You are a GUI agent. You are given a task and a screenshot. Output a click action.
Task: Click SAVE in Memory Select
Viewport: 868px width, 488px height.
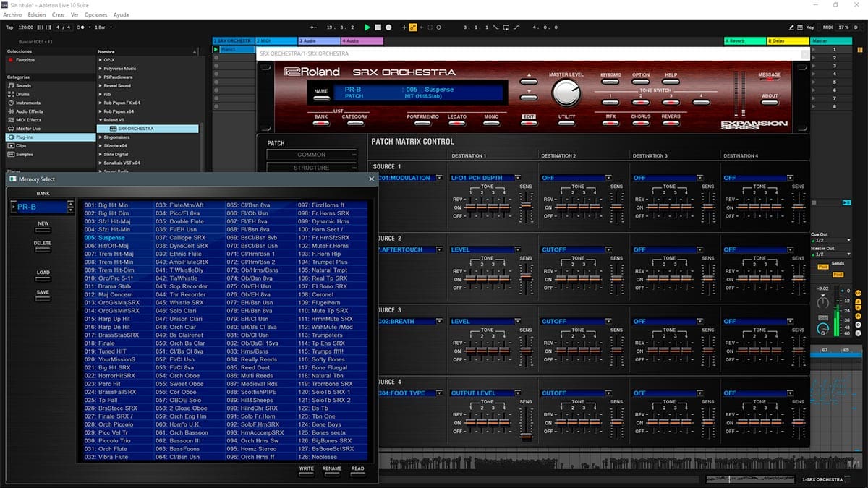click(43, 298)
